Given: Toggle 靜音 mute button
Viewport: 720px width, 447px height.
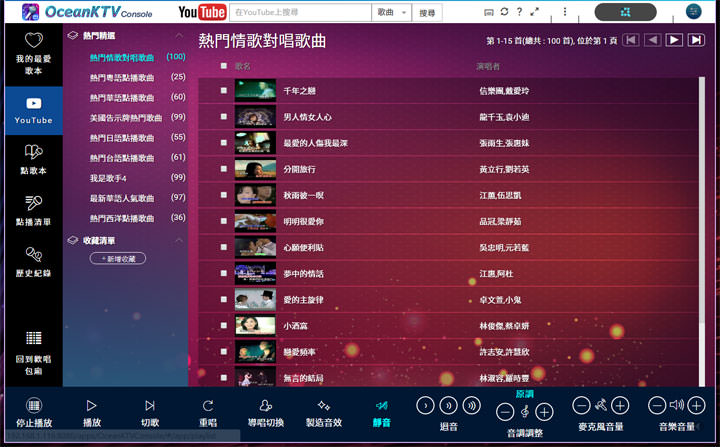Looking at the screenshot, I should click(x=382, y=405).
